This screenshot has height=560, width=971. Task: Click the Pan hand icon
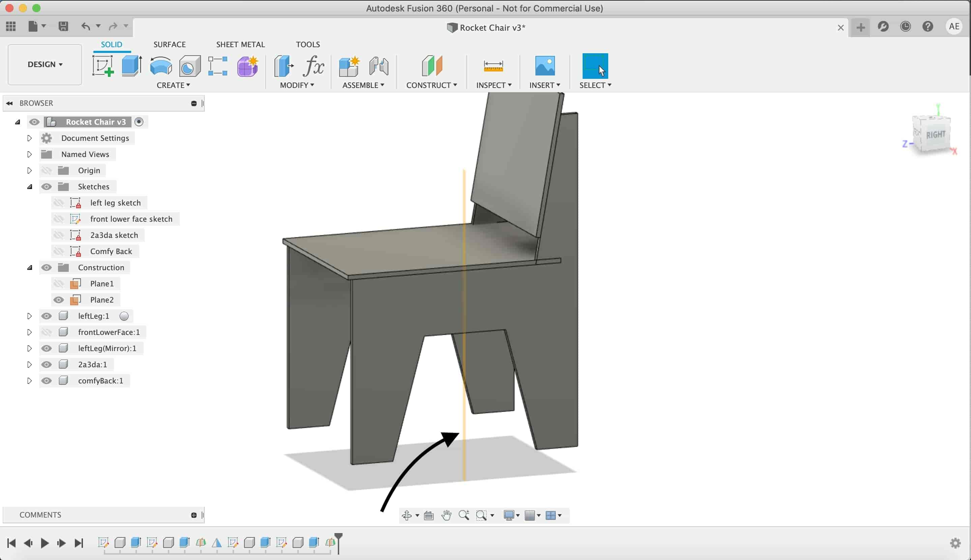coord(446,515)
